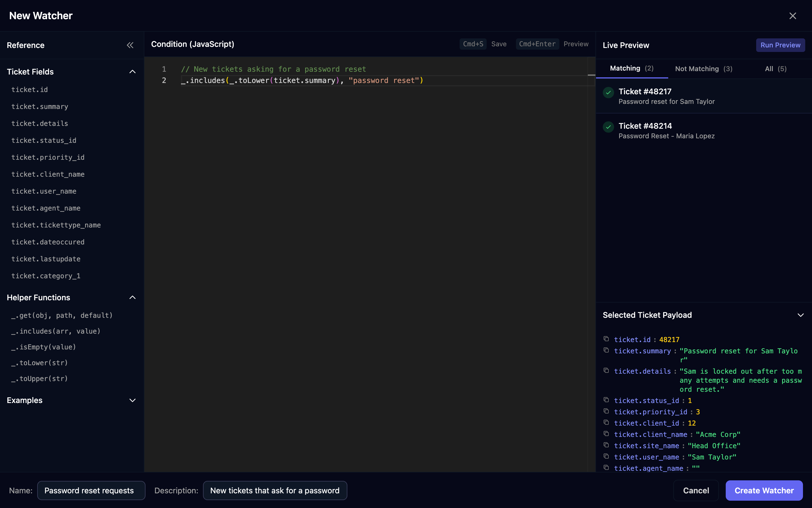The height and width of the screenshot is (508, 812).
Task: Insert the ticket.tickettype_name field reference
Action: click(x=56, y=225)
